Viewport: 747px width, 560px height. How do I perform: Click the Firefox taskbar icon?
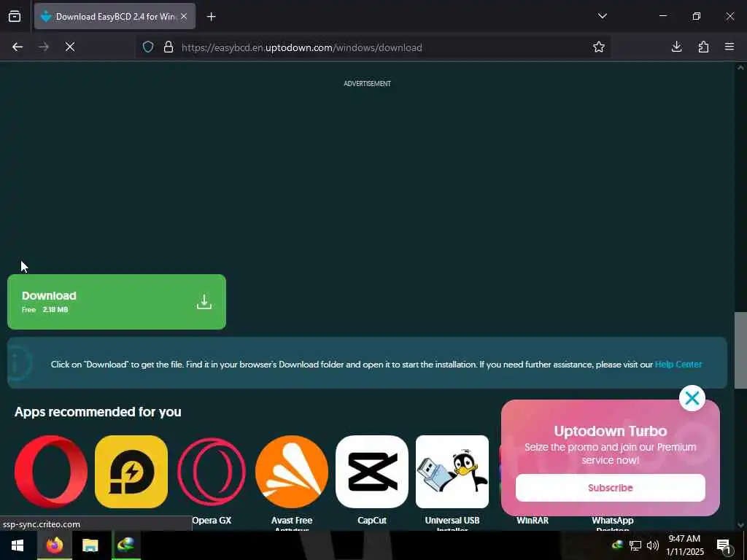(54, 545)
